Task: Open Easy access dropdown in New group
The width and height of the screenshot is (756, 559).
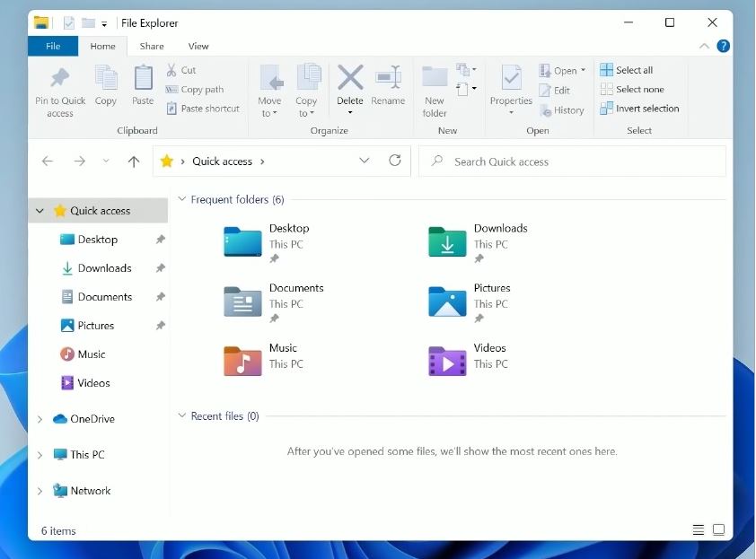Action: click(x=466, y=89)
